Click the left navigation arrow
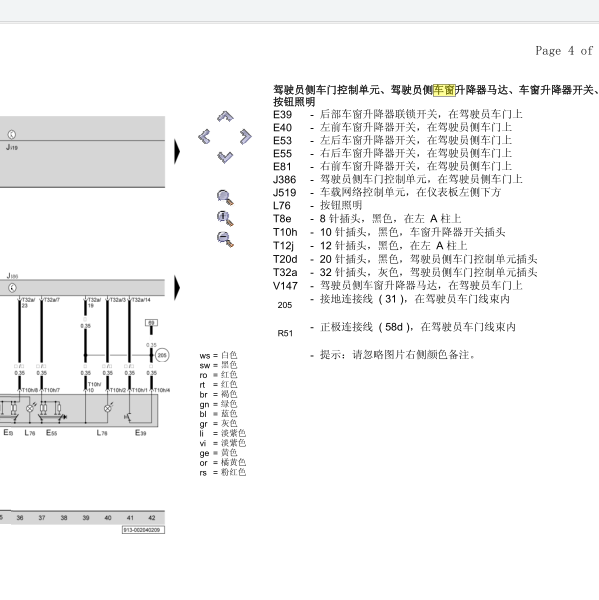Screen dimensions: 599x600 point(204,136)
